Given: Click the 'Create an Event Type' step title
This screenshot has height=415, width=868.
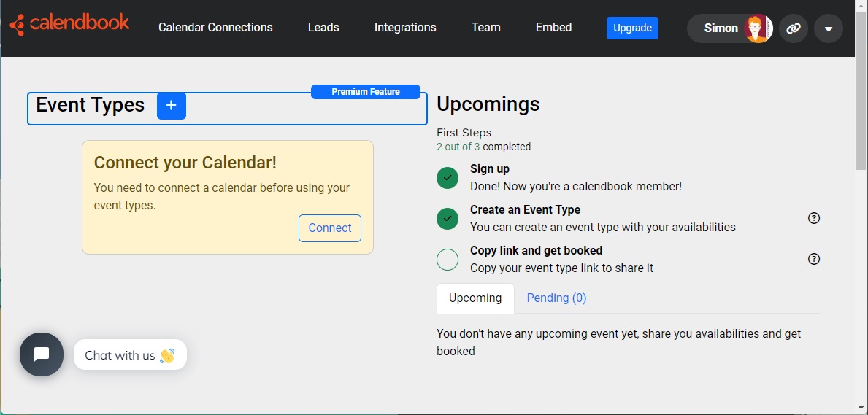Looking at the screenshot, I should coord(526,210).
